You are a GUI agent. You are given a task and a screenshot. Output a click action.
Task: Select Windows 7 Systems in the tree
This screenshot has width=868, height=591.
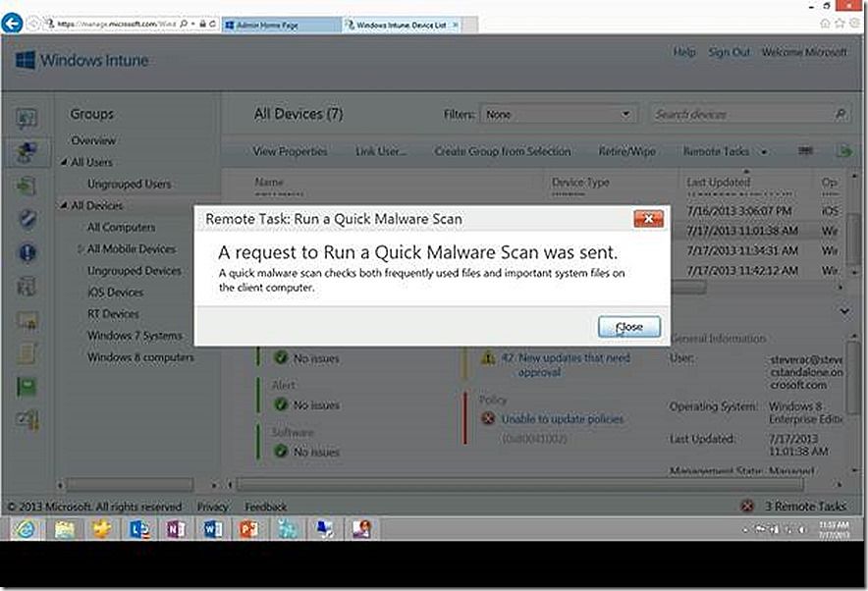[135, 336]
